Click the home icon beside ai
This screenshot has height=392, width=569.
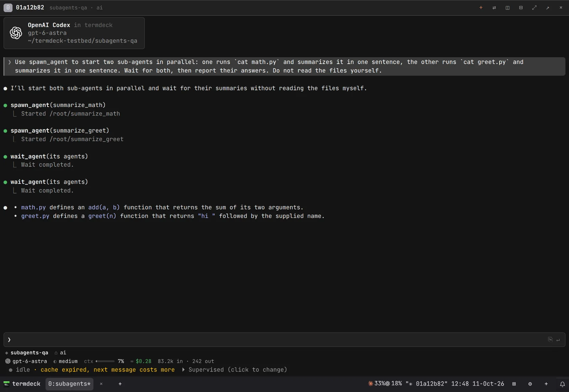56,353
